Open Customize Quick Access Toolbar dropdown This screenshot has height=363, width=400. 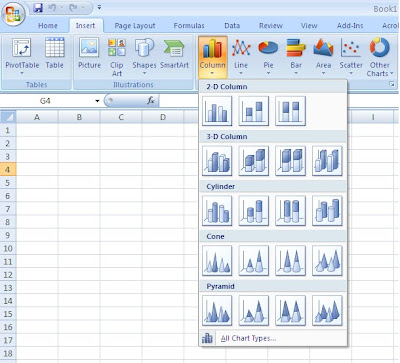99,7
